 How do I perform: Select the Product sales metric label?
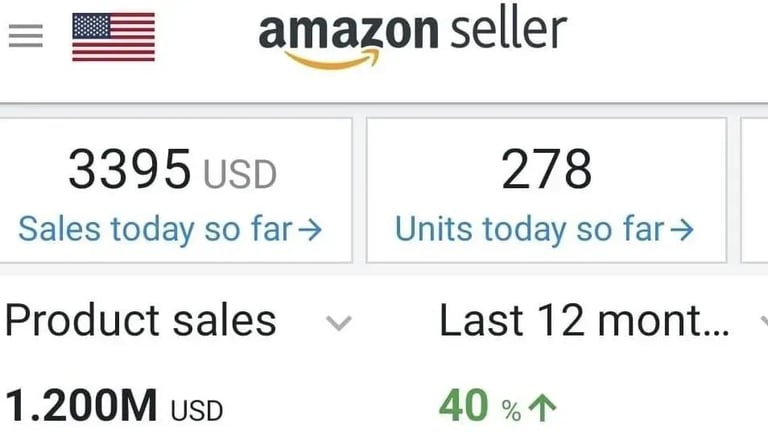tap(141, 320)
